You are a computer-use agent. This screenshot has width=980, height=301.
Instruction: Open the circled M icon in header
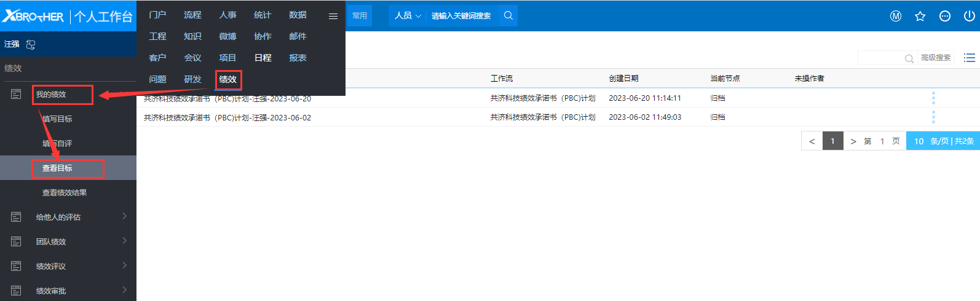896,17
